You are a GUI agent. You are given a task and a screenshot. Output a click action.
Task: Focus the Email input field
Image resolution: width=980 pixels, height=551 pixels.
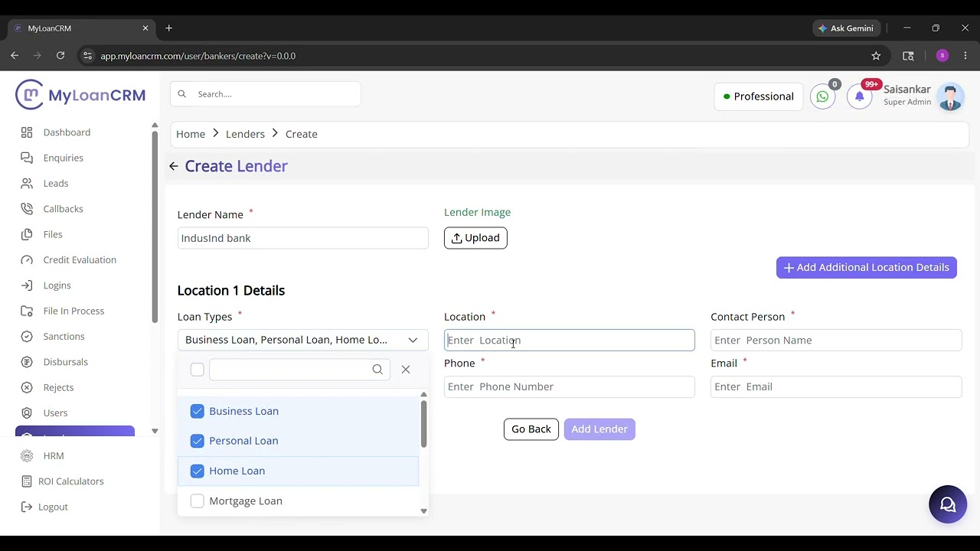(836, 386)
